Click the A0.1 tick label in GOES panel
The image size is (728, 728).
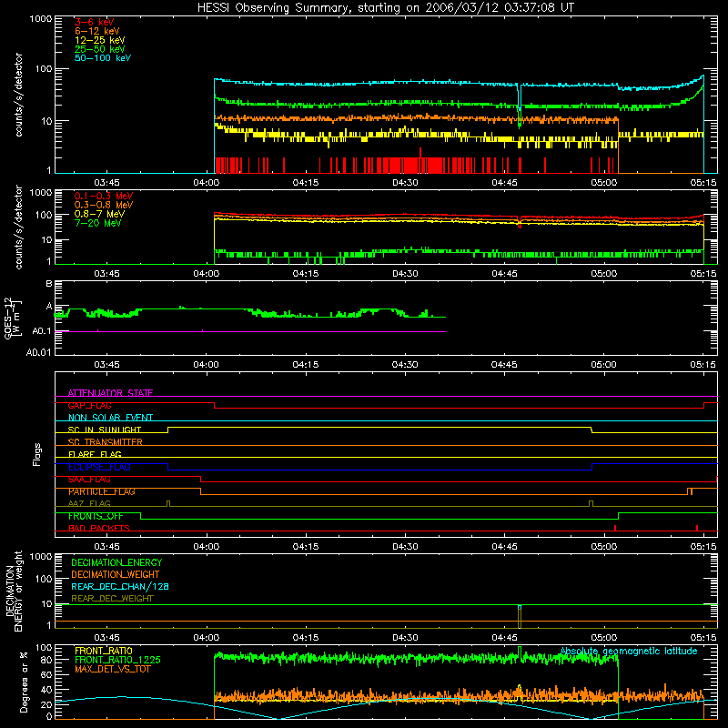42,331
